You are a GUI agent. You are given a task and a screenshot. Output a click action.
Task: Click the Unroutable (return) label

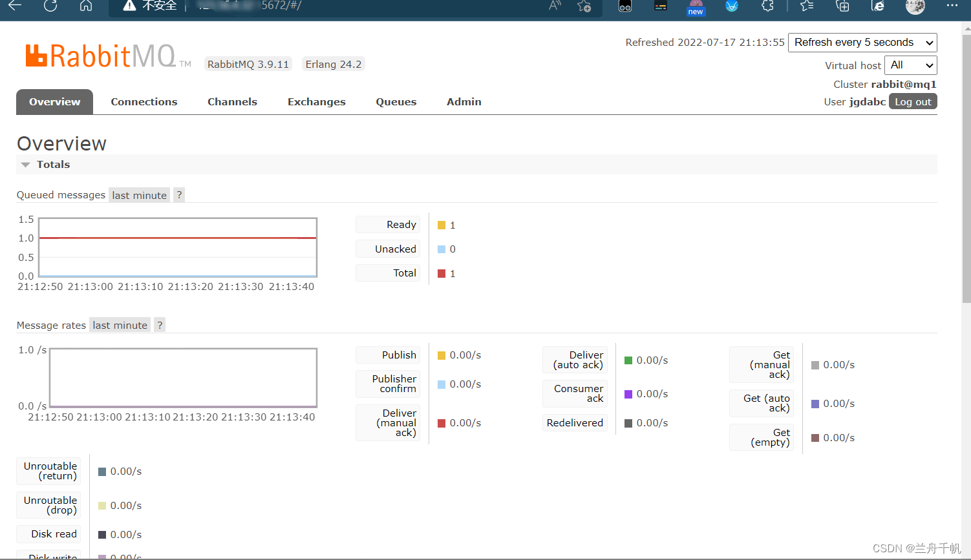tap(48, 471)
